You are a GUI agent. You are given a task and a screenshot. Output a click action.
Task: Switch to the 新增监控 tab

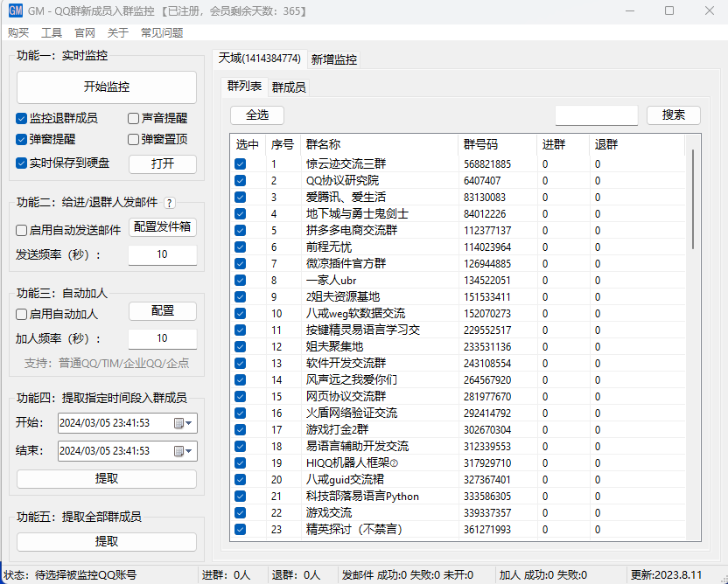(x=334, y=59)
